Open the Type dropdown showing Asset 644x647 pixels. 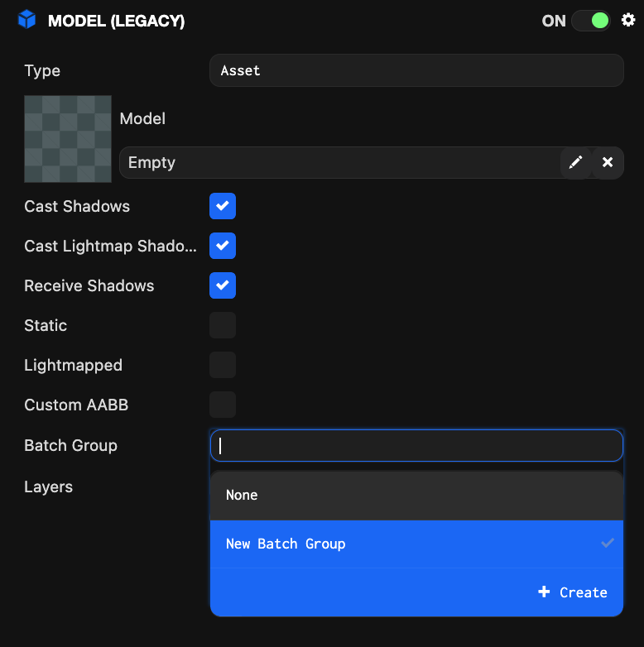tap(416, 70)
